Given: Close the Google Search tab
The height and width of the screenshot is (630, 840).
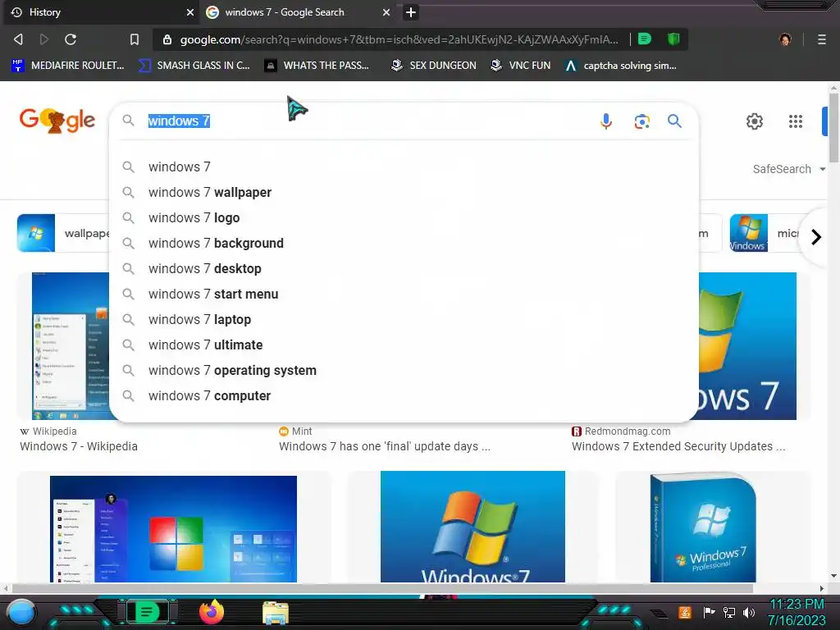Looking at the screenshot, I should pos(386,12).
